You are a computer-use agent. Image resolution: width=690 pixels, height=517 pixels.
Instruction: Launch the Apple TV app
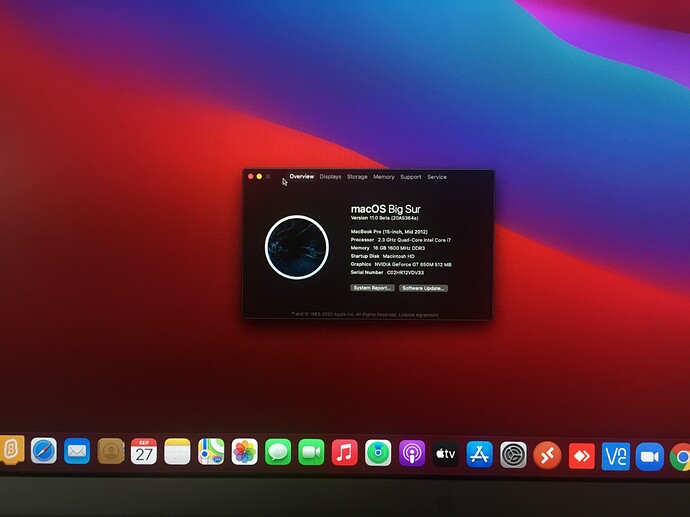[446, 454]
